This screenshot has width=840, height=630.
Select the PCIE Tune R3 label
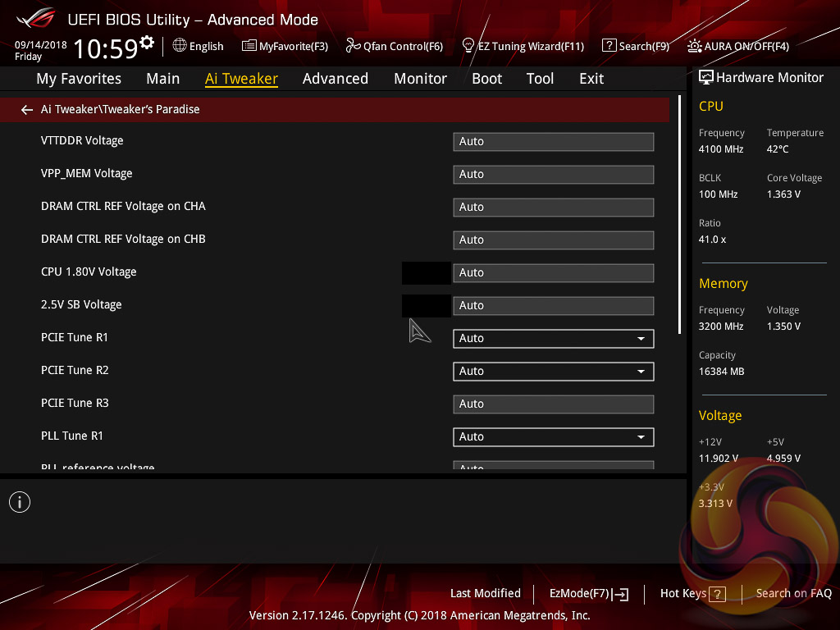tap(75, 404)
